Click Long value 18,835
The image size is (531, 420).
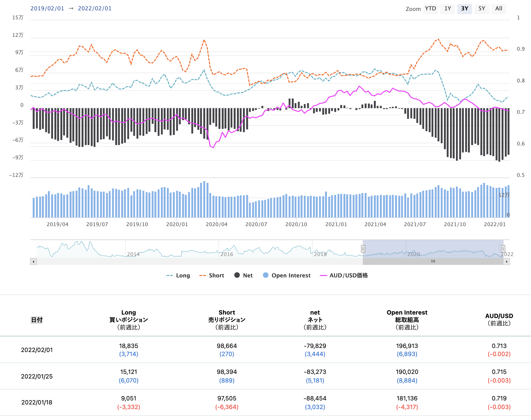pos(129,346)
